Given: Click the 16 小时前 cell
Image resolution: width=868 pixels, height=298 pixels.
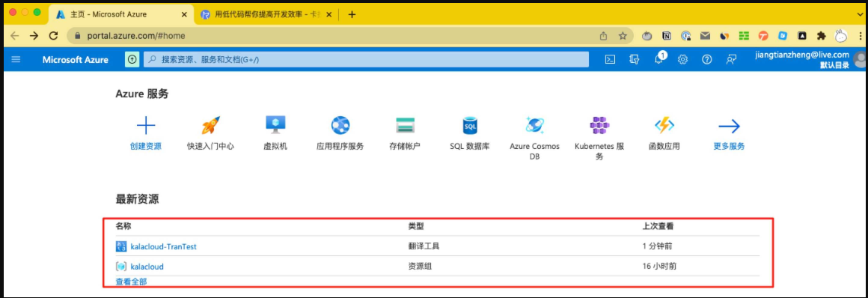Looking at the screenshot, I should click(658, 267).
